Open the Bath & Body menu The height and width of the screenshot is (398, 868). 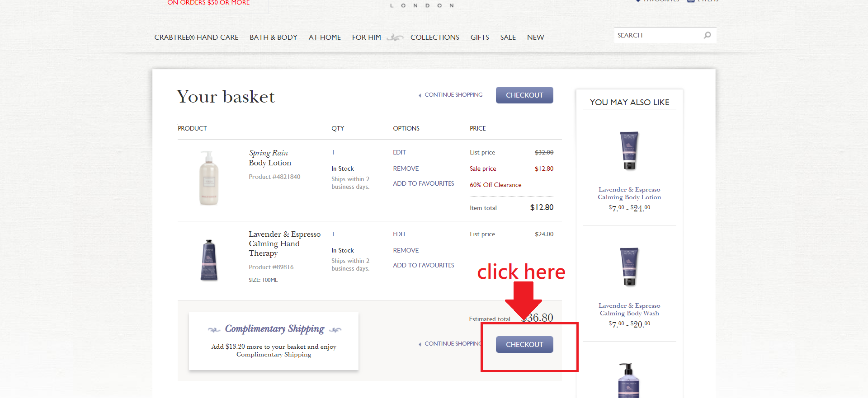[x=274, y=37]
